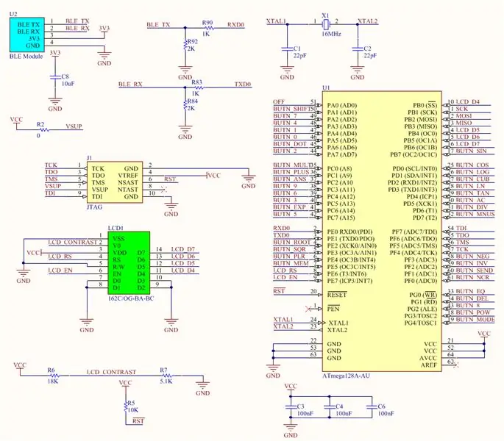The width and height of the screenshot is (504, 441).
Task: Select resistor R90 1K symbol
Action: 207,28
